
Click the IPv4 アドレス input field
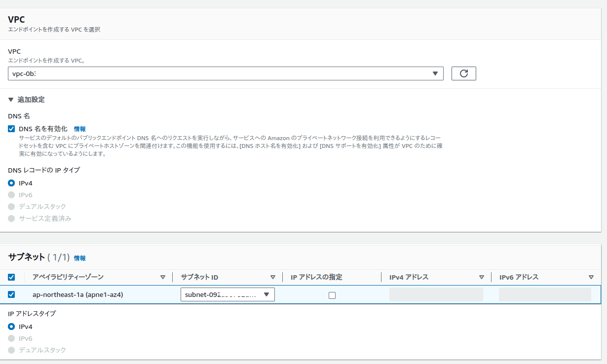coord(436,295)
